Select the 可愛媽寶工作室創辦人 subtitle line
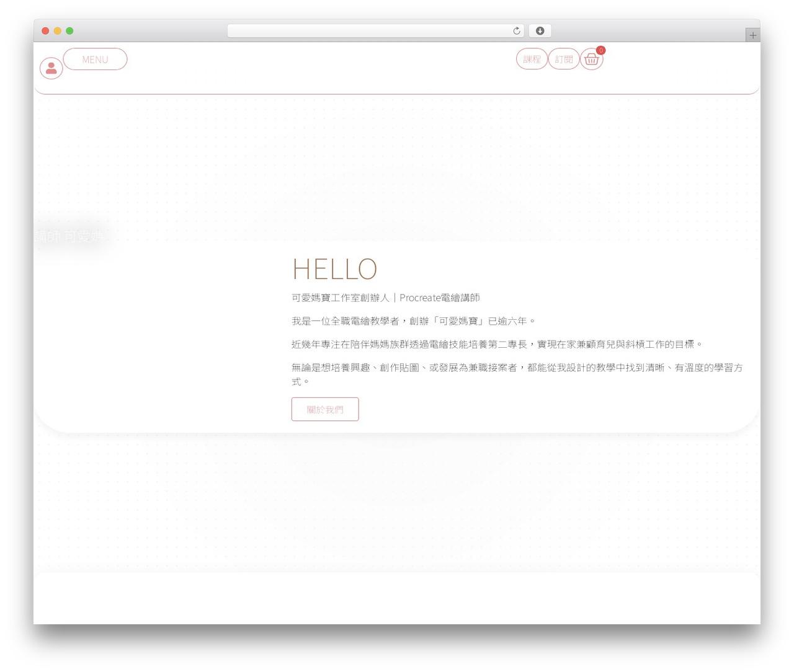This screenshot has width=794, height=672. pyautogui.click(x=386, y=298)
